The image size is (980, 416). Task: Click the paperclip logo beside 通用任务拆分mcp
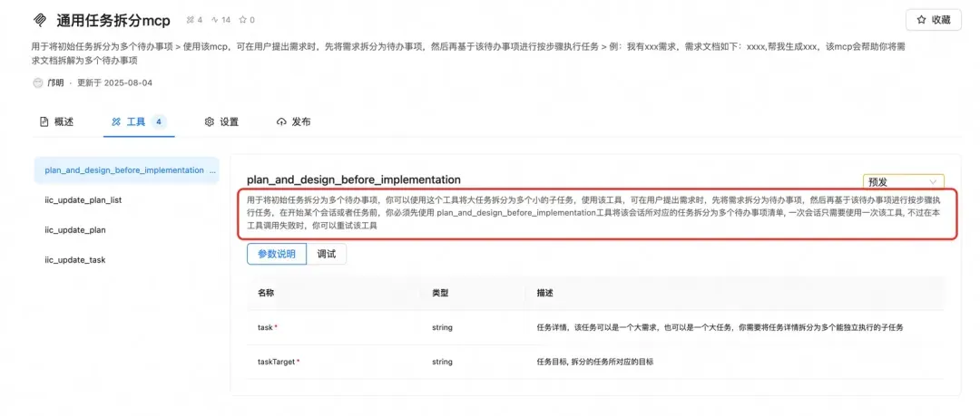pyautogui.click(x=40, y=20)
